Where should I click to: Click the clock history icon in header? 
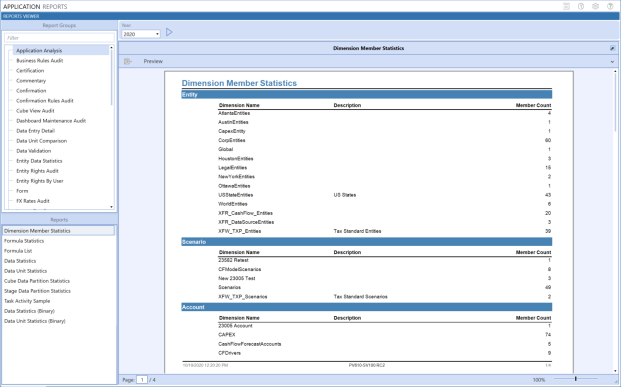point(581,6)
